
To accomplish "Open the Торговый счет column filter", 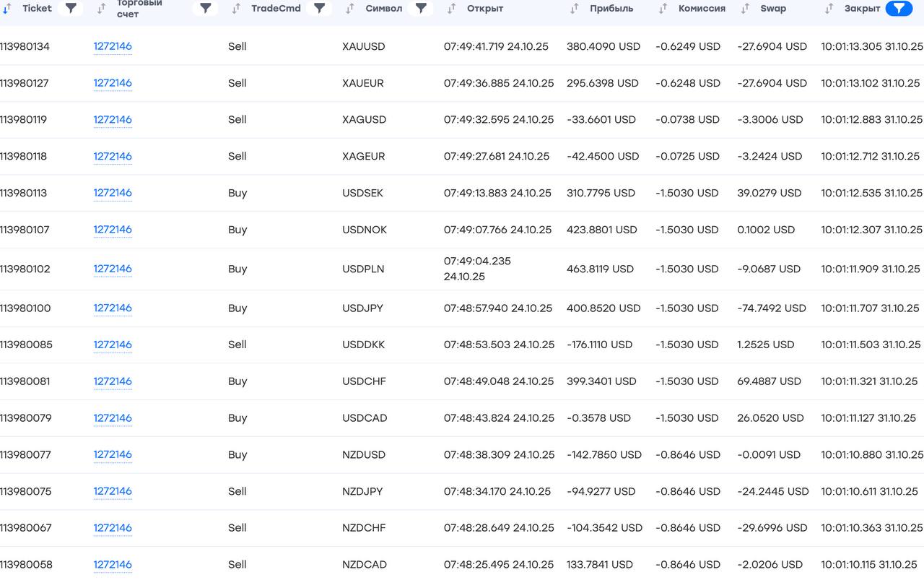I will [206, 9].
